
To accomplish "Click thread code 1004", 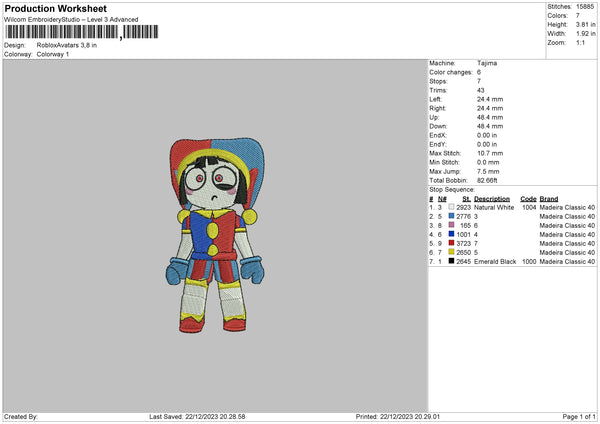I will tap(529, 207).
